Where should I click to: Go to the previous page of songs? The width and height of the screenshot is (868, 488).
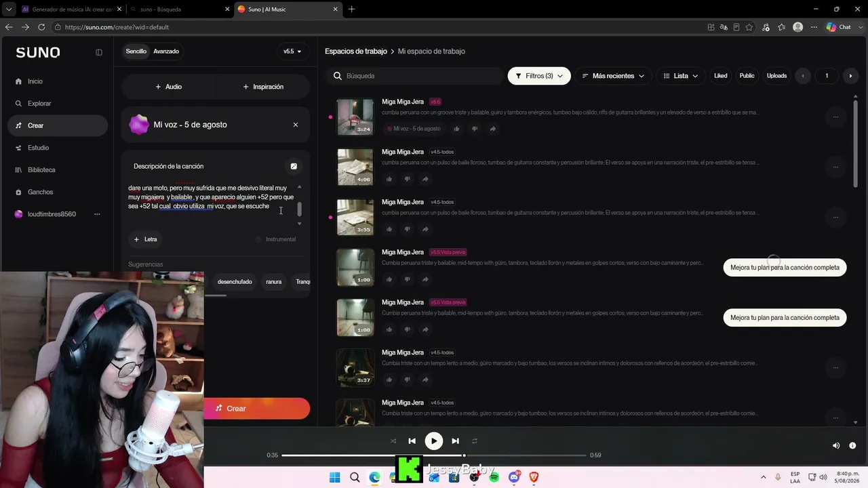click(x=803, y=76)
